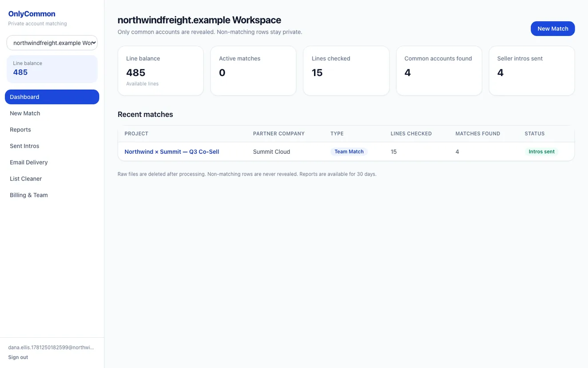Click the Seller intros sent card
Viewport: 588px width, 368px height.
(x=532, y=71)
